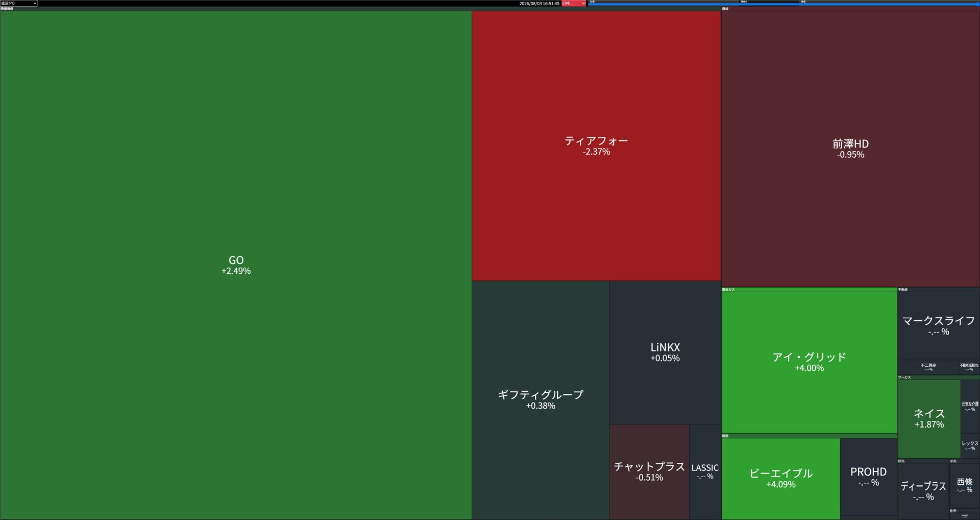
Task: Select the アイ・グリッド tile
Action: tap(809, 362)
